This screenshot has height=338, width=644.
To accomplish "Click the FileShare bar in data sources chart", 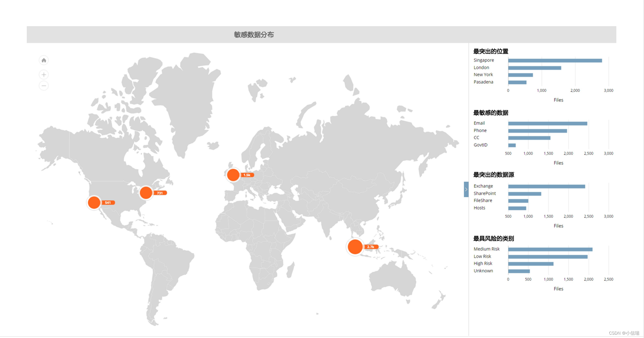I will point(518,201).
